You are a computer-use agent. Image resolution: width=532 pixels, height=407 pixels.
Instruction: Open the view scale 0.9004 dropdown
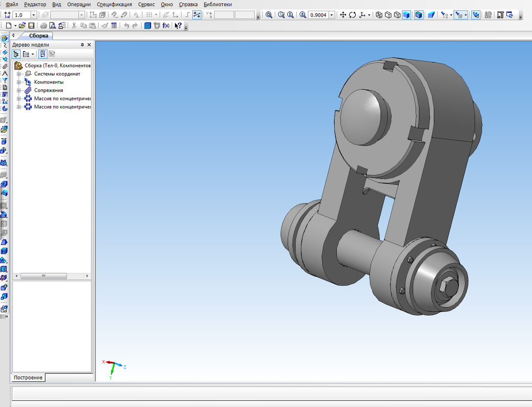[332, 15]
